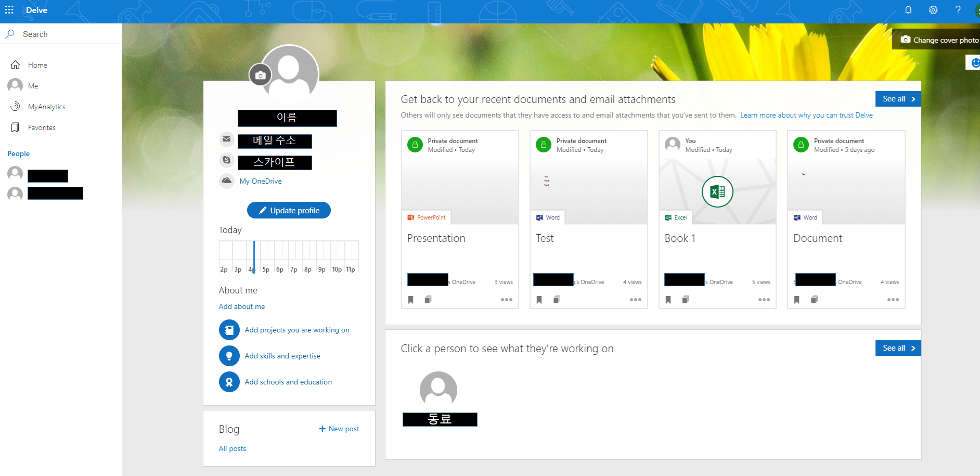Image resolution: width=980 pixels, height=476 pixels.
Task: Open notifications bell icon
Action: tap(908, 10)
